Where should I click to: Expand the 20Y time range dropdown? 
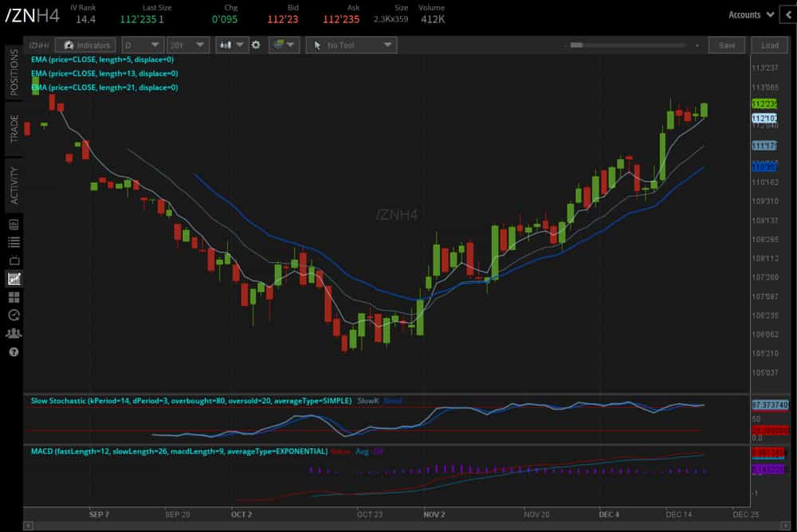point(187,45)
